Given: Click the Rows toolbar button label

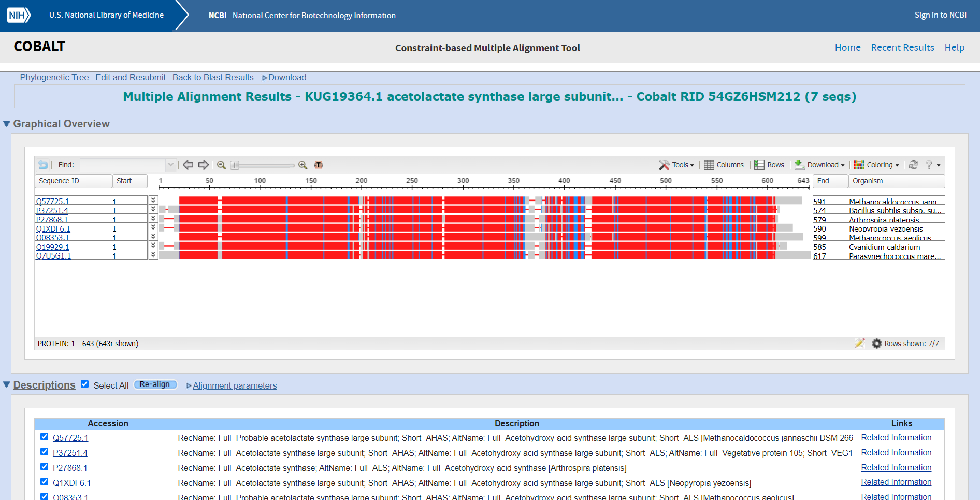Looking at the screenshot, I should [775, 165].
